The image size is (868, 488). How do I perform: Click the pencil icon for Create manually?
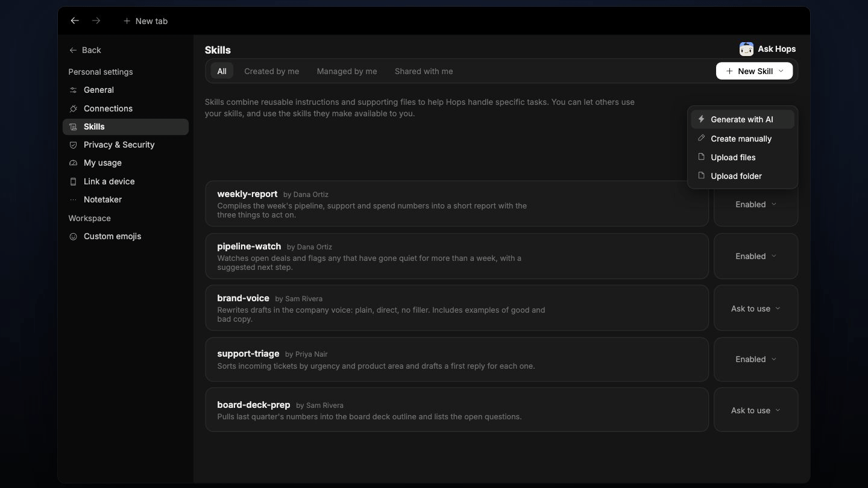pyautogui.click(x=701, y=138)
